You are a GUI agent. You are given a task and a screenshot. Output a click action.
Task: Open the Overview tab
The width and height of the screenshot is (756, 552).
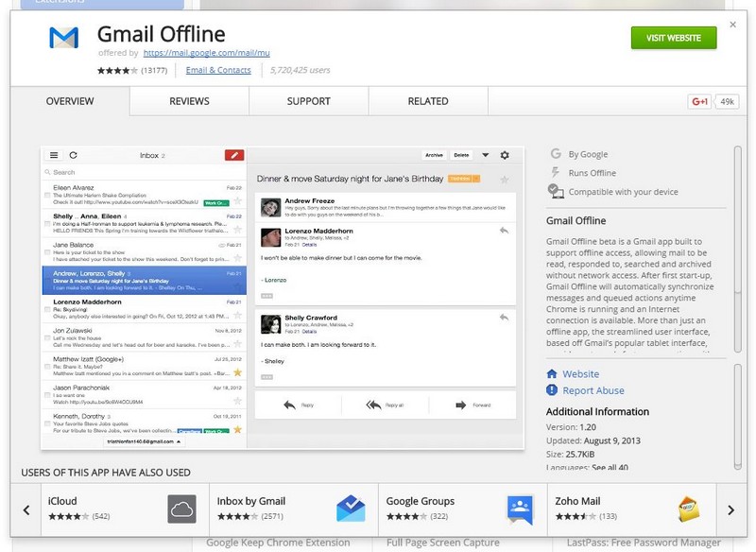[70, 101]
